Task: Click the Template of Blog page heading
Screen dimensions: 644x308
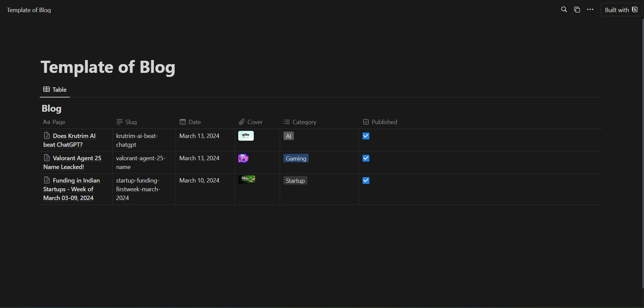Action: click(108, 67)
